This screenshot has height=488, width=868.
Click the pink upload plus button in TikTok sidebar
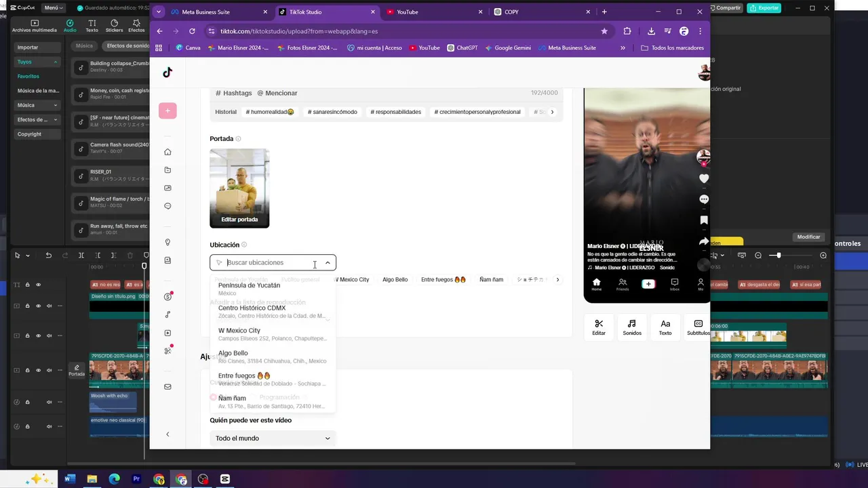[167, 111]
